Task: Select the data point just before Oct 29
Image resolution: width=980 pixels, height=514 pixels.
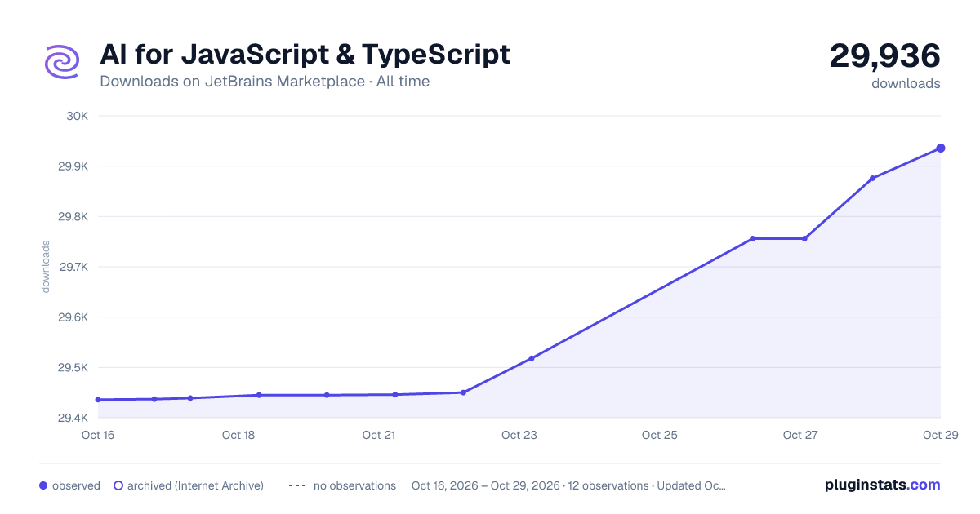Action: (x=873, y=178)
